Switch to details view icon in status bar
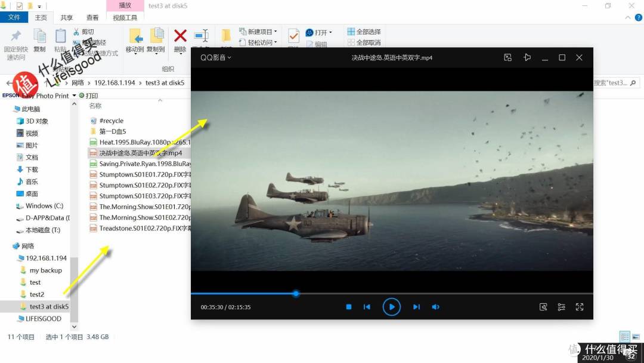 (625, 337)
